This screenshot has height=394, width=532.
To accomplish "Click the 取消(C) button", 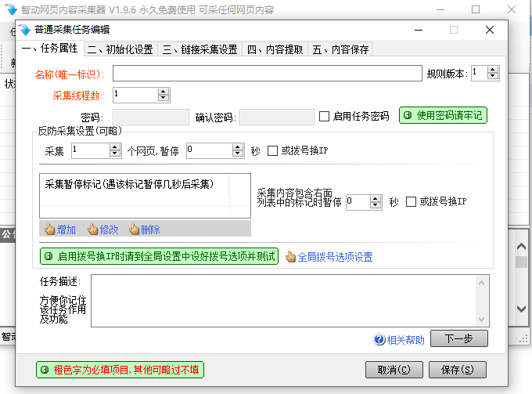I will (394, 370).
